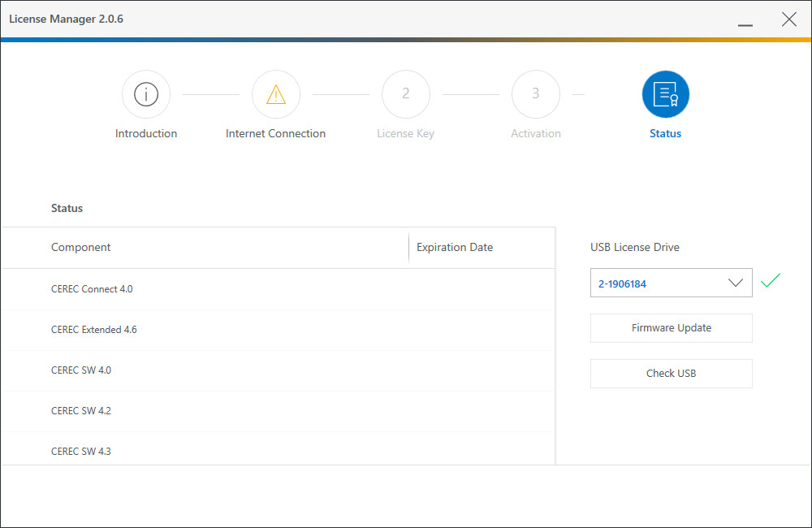
Task: Click the License Manager 2.0.6 title
Action: (x=67, y=19)
